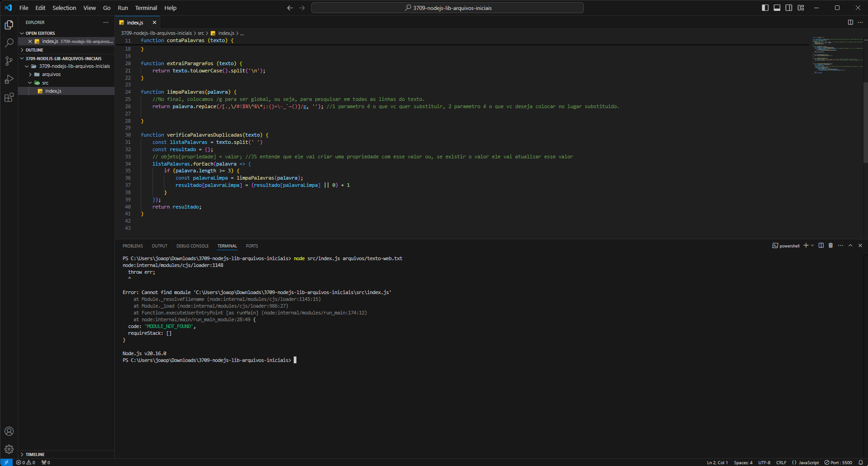
Task: Close index.js in Open Editors list
Action: click(30, 41)
